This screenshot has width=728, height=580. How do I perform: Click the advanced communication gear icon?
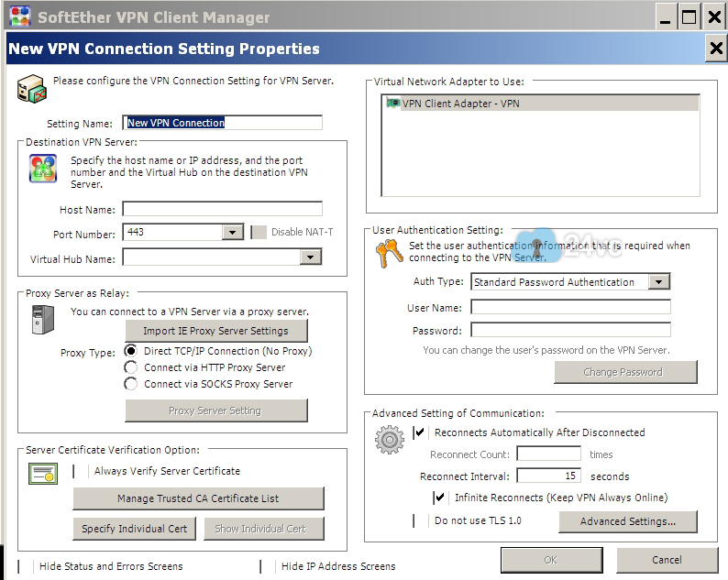[x=389, y=440]
